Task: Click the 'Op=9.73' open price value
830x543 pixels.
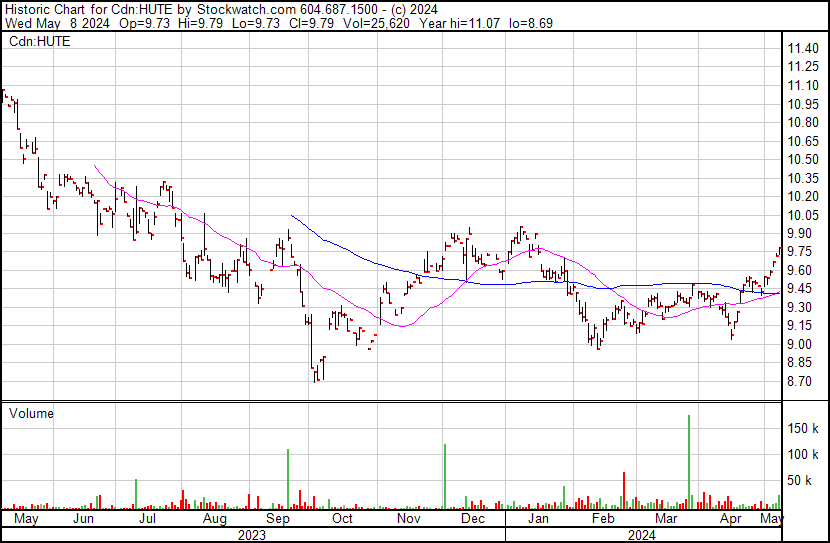Action: coord(145,23)
